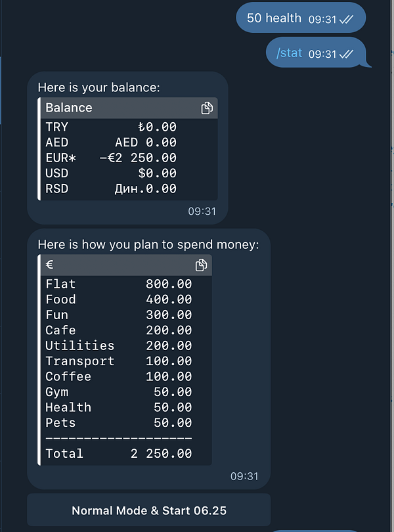Click the double checkmark on the /stat message
The image size is (394, 532).
coord(346,53)
